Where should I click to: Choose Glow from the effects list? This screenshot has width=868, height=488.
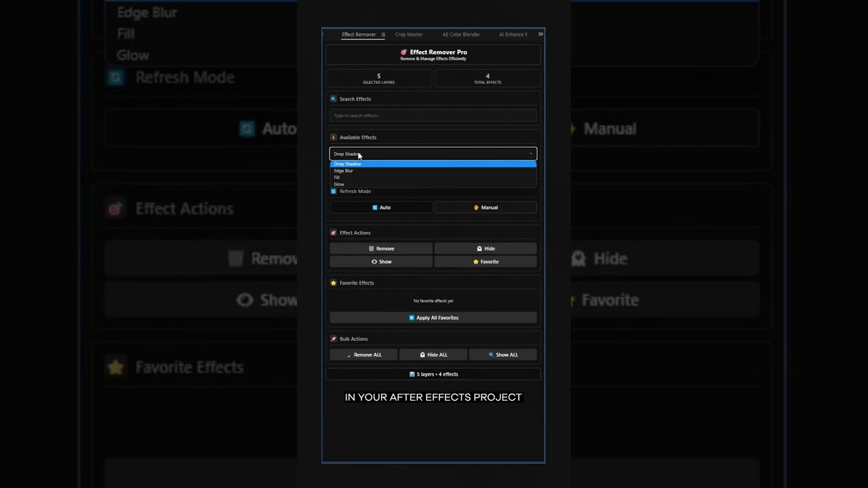[433, 184]
